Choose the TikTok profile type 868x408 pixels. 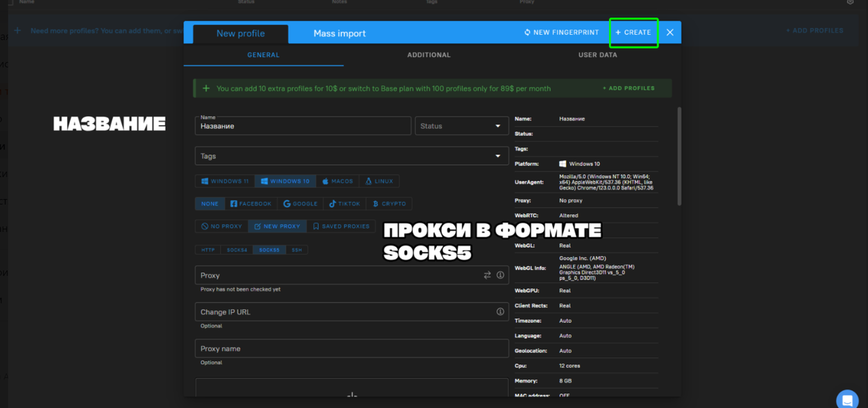[x=344, y=204]
